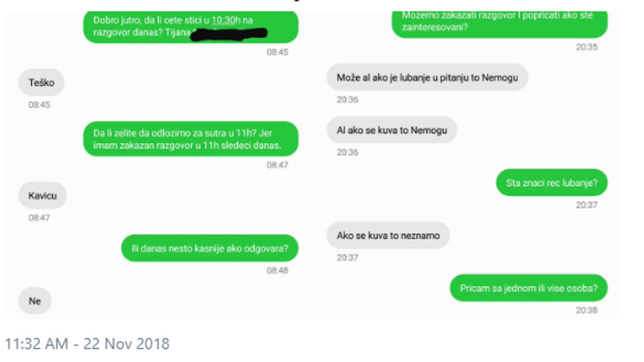
Task: Click the 08:45 timestamp under 'Teško'
Action: click(x=39, y=105)
